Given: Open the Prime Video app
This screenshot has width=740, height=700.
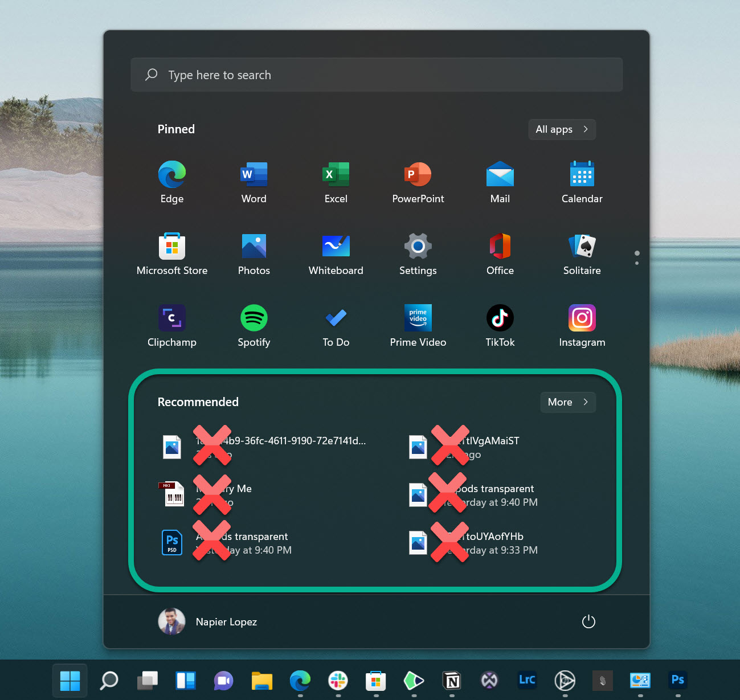Looking at the screenshot, I should (418, 326).
